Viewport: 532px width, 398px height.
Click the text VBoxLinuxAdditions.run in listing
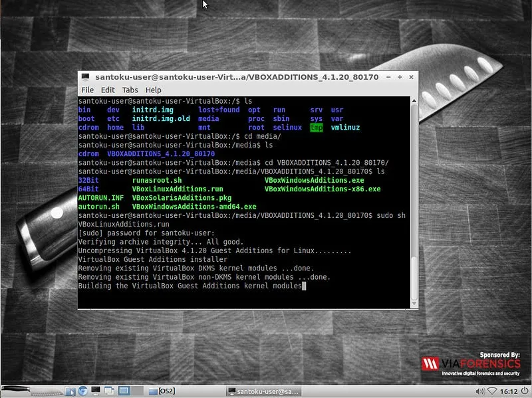[178, 189]
